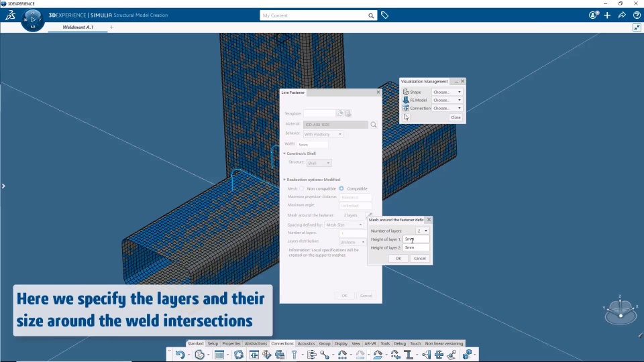Click the surface fastener icon
The image size is (644, 362).
[x=378, y=355]
